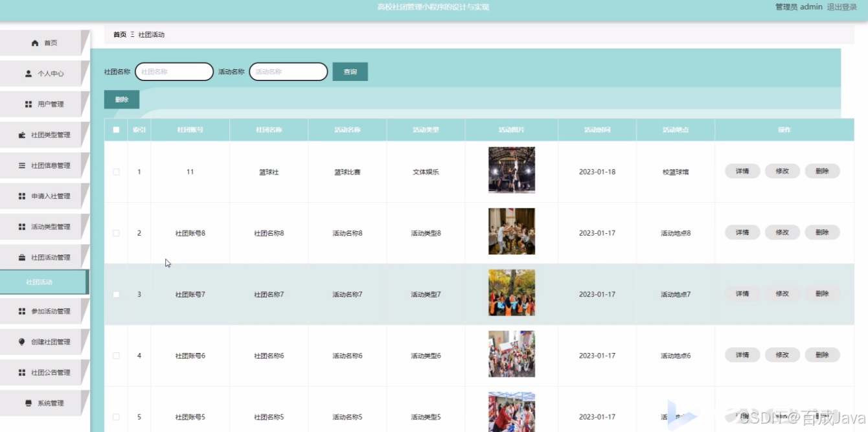Click 删除 for the 社团名称8 row
Viewport: 868px width, 432px height.
(822, 233)
